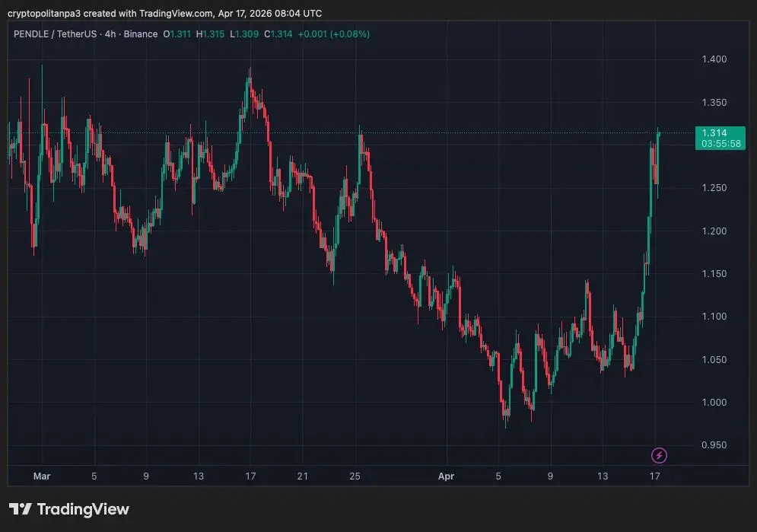Select the open value O1.311

[178, 34]
